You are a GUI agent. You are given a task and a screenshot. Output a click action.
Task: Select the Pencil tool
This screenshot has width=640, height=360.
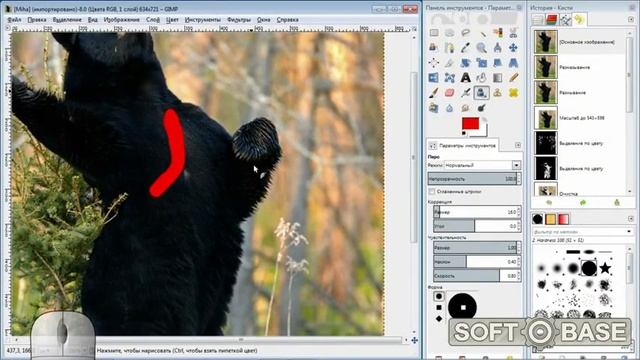(513, 78)
